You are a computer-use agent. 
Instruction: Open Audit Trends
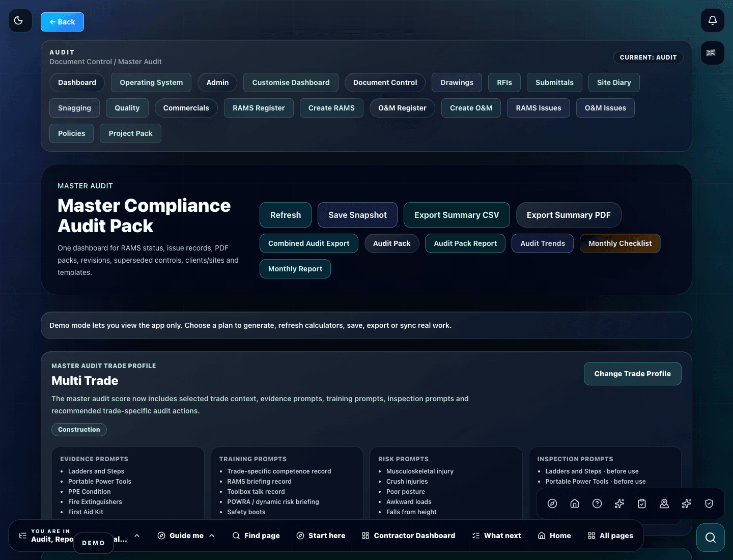(x=543, y=243)
